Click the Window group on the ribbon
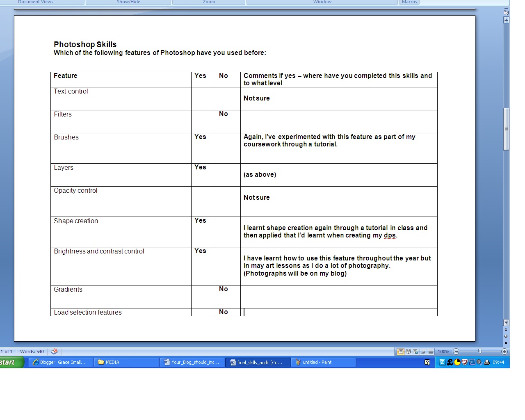The image size is (525, 420). [x=322, y=2]
